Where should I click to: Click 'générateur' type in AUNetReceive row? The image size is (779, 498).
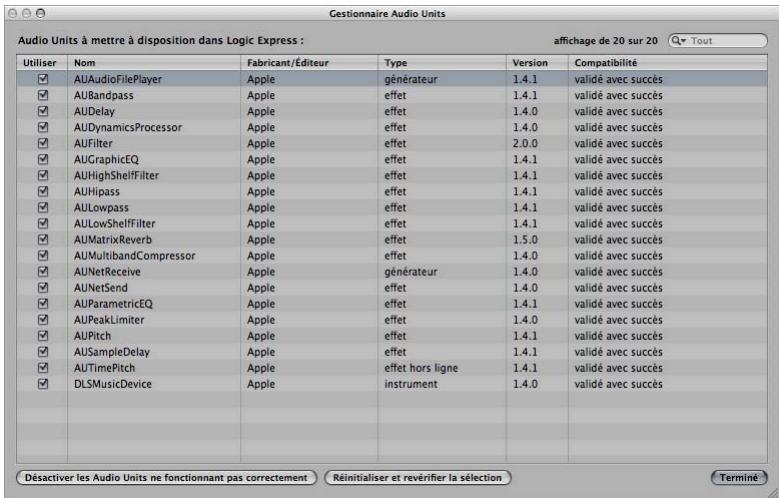411,272
